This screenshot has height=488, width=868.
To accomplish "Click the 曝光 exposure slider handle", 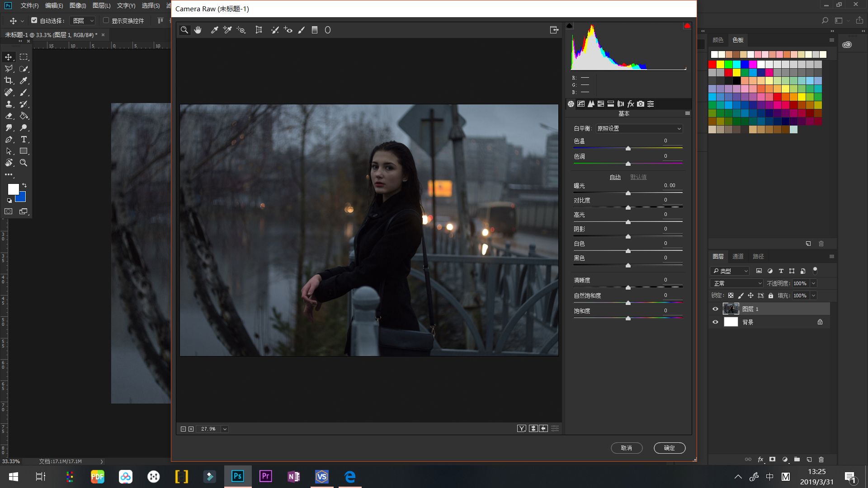I will [x=628, y=193].
